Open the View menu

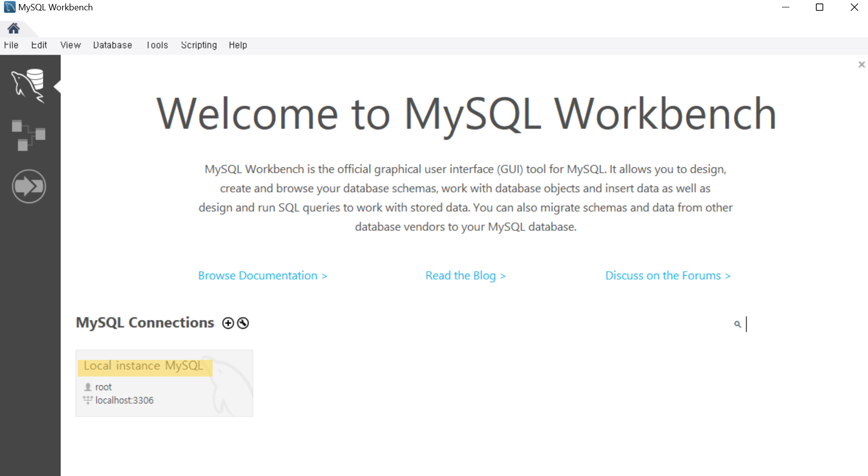(70, 45)
